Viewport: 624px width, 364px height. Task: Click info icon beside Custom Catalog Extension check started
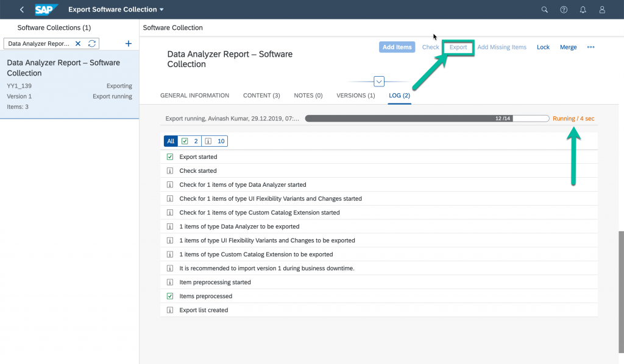click(170, 212)
